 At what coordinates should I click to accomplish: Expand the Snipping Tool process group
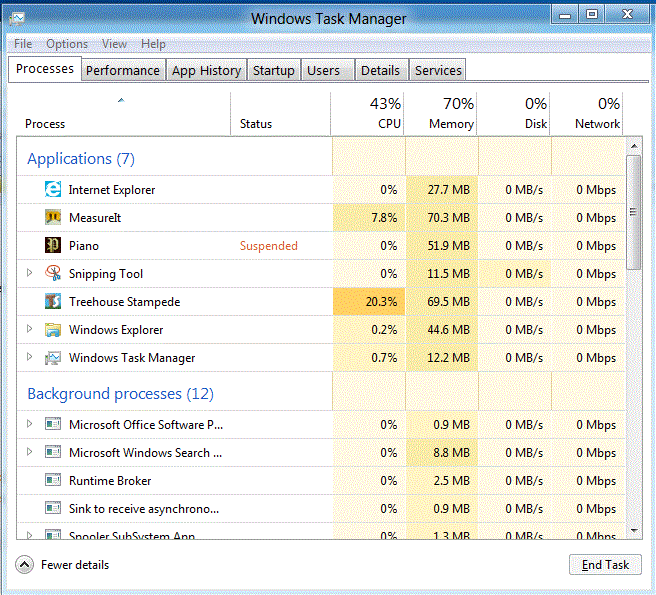pos(29,273)
